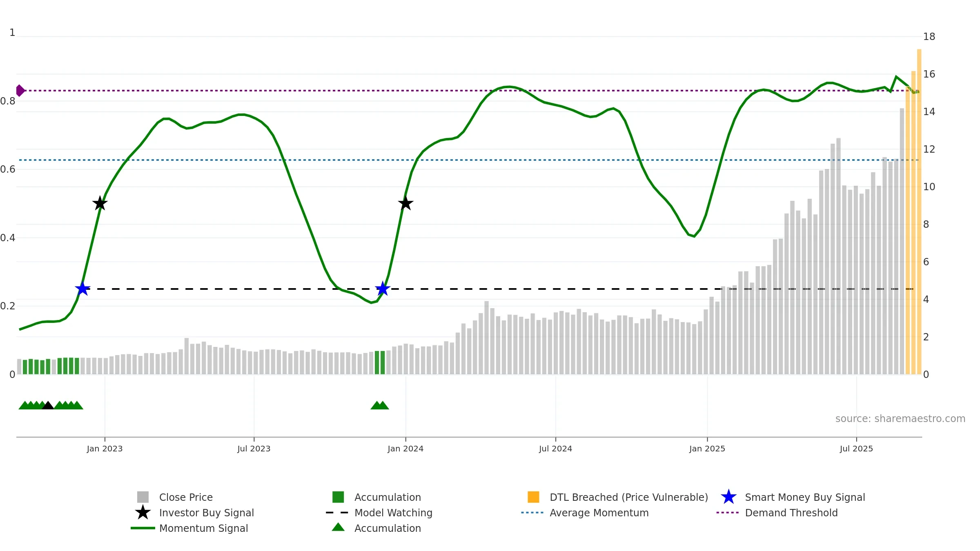Click the dashed Model Watching legend sample
The height and width of the screenshot is (551, 980).
click(337, 513)
